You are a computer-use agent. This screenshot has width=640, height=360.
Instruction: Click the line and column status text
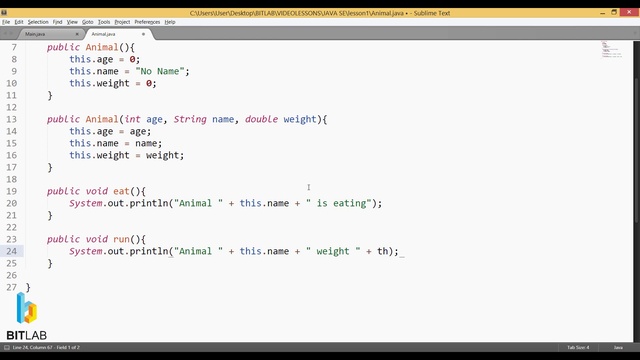pos(46,347)
